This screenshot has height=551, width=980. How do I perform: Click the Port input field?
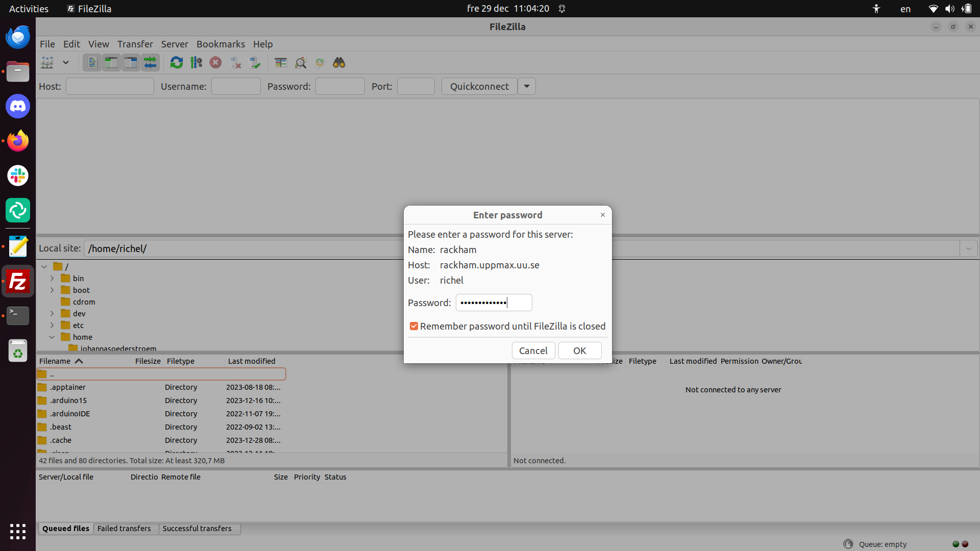pyautogui.click(x=415, y=86)
